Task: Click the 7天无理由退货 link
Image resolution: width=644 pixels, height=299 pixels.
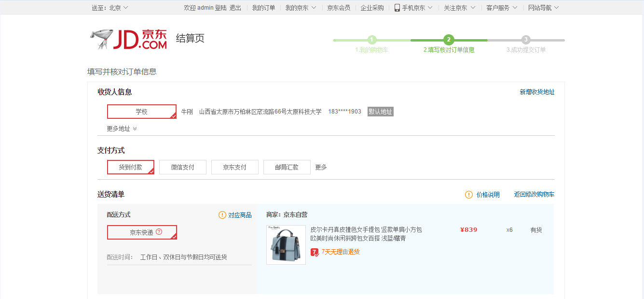Action: 341,252
